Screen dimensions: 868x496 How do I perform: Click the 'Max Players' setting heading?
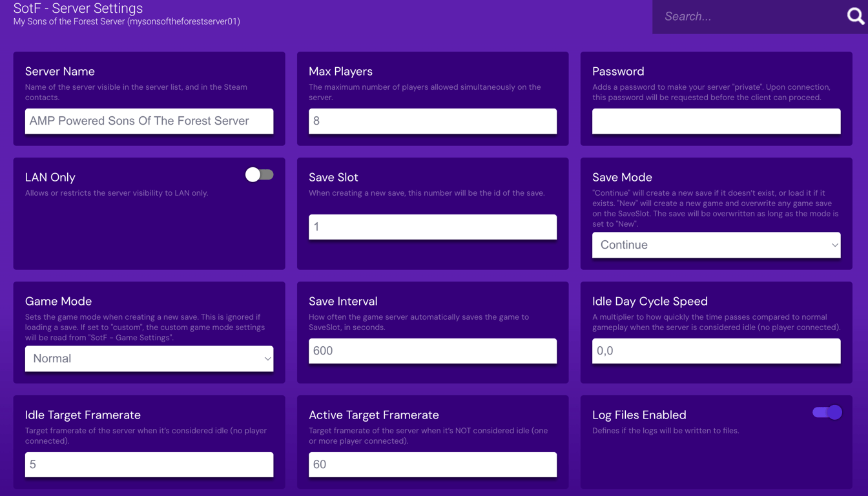[x=340, y=71]
